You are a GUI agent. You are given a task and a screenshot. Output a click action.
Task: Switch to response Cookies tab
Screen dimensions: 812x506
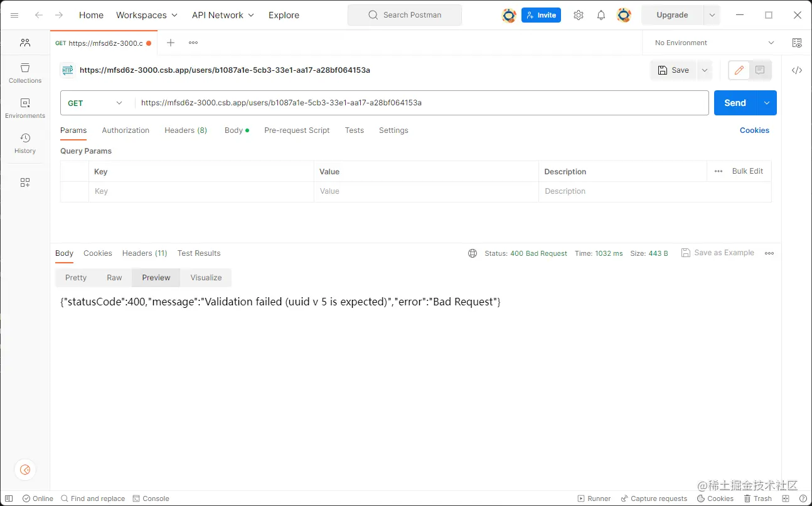[98, 253]
